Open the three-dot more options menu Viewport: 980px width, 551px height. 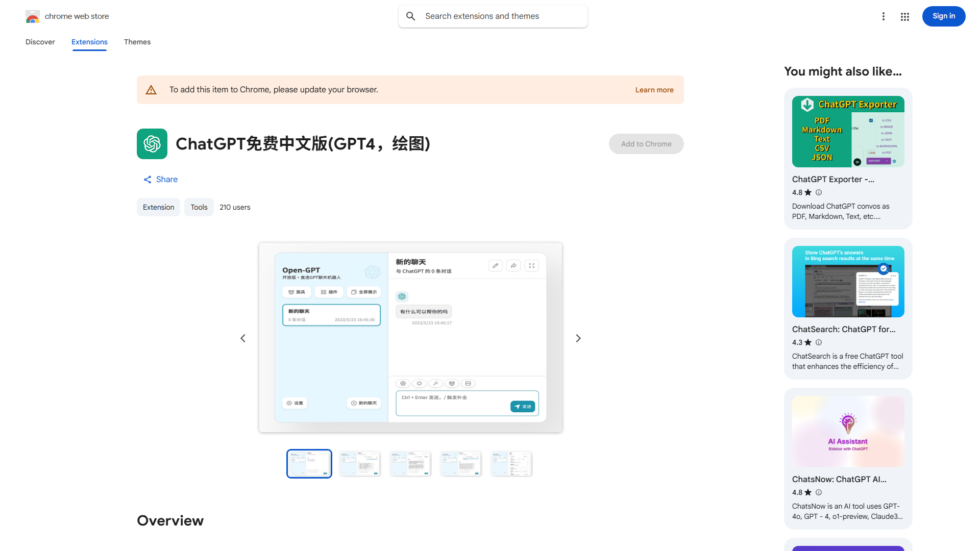(884, 16)
